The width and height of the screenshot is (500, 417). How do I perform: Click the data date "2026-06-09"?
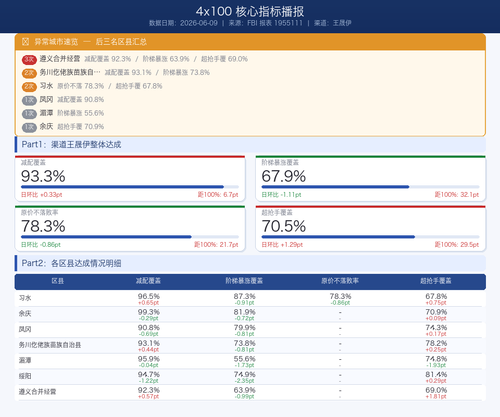tap(199, 23)
